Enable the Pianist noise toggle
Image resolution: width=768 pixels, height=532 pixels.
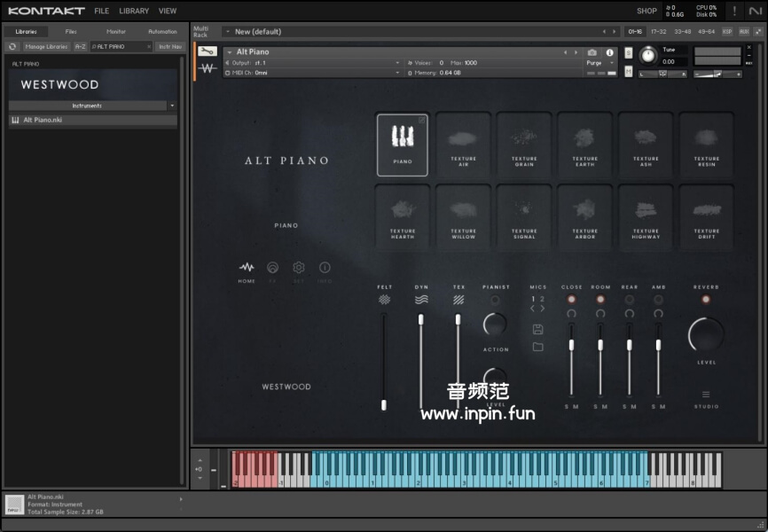pos(496,300)
